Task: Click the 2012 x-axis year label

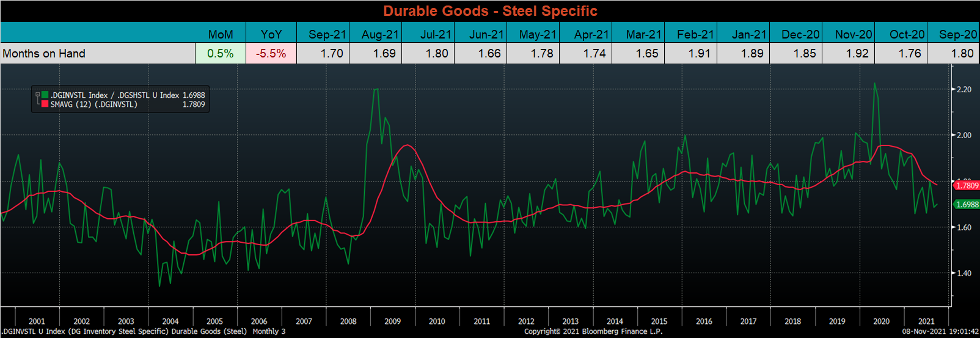Action: coord(526,321)
